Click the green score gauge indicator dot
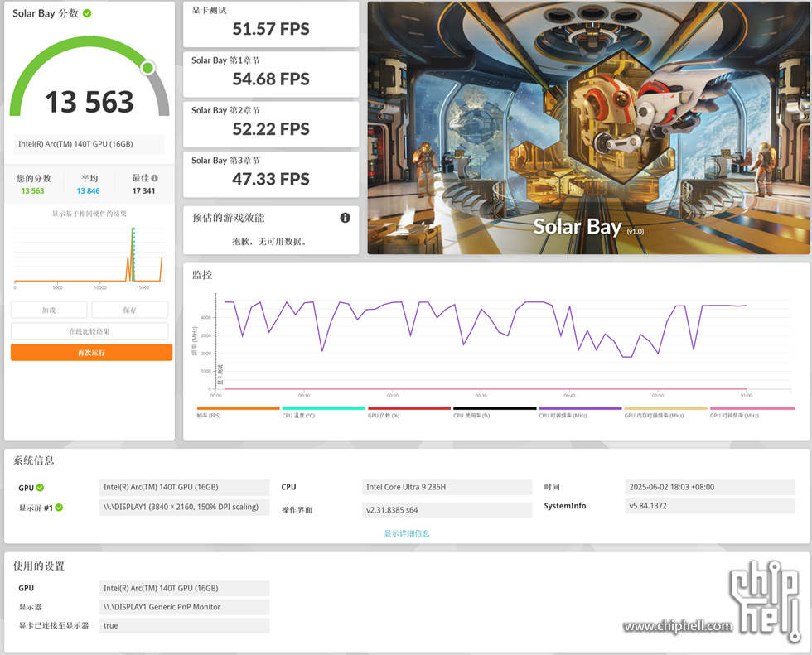Viewport: 812px width, 655px height. [x=148, y=67]
